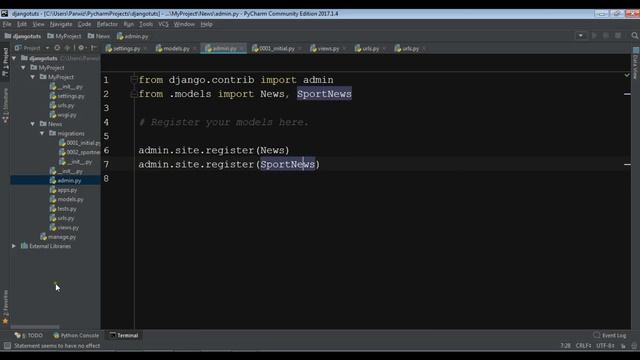The height and width of the screenshot is (360, 640).
Task: Select 0001_initial.py in project tree
Action: (x=80, y=143)
